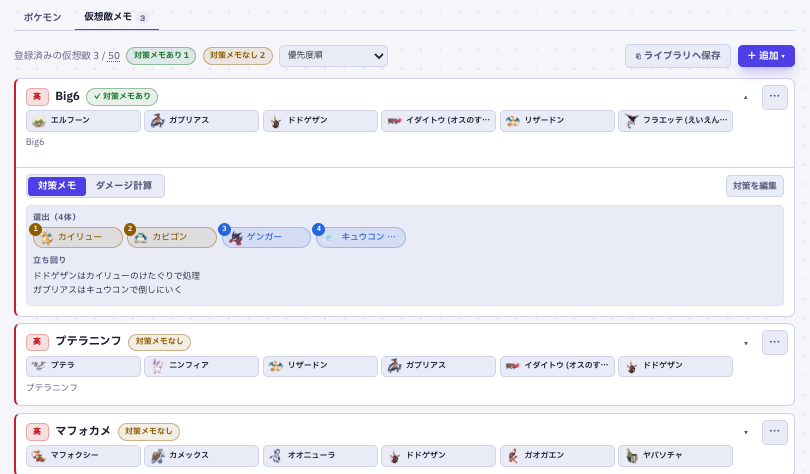This screenshot has height=474, width=810.
Task: Click the 対策メモあり badge on Big6
Action: [122, 97]
